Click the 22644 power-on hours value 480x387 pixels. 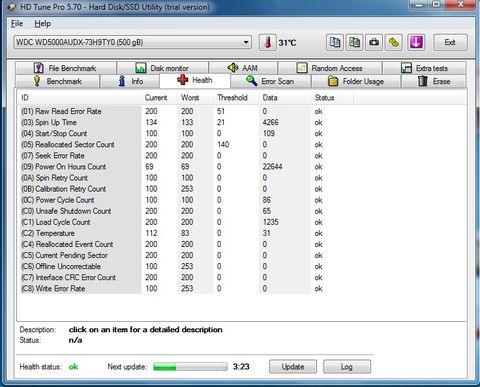click(272, 167)
